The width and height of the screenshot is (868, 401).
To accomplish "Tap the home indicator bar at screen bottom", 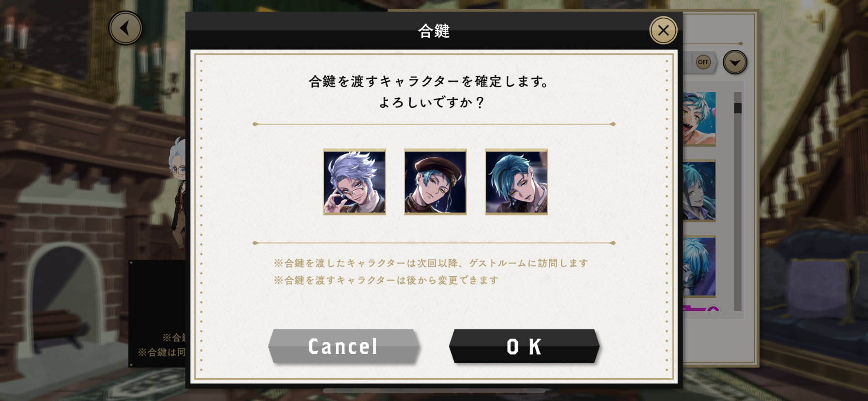I will click(434, 391).
